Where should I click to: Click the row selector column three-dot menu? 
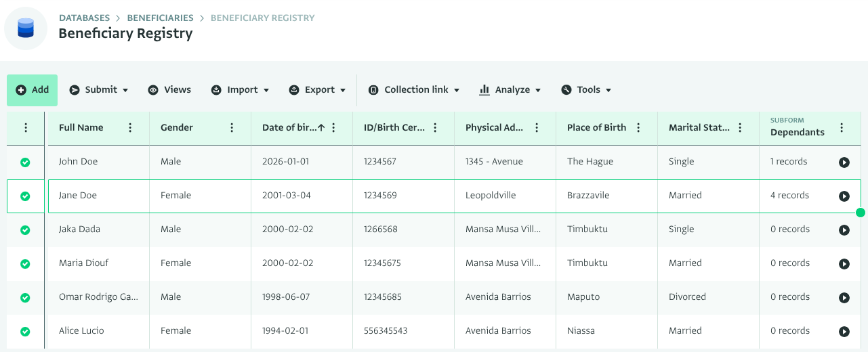[26, 127]
